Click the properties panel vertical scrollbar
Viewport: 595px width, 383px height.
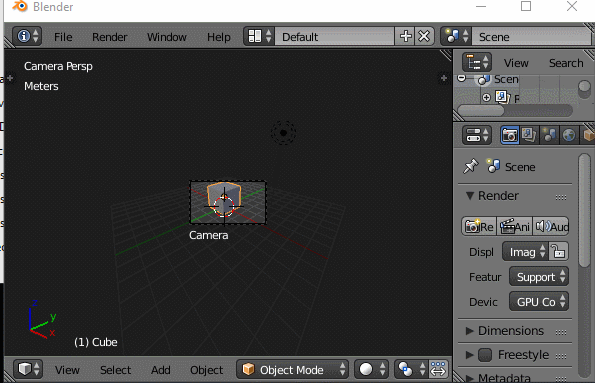tap(584, 211)
